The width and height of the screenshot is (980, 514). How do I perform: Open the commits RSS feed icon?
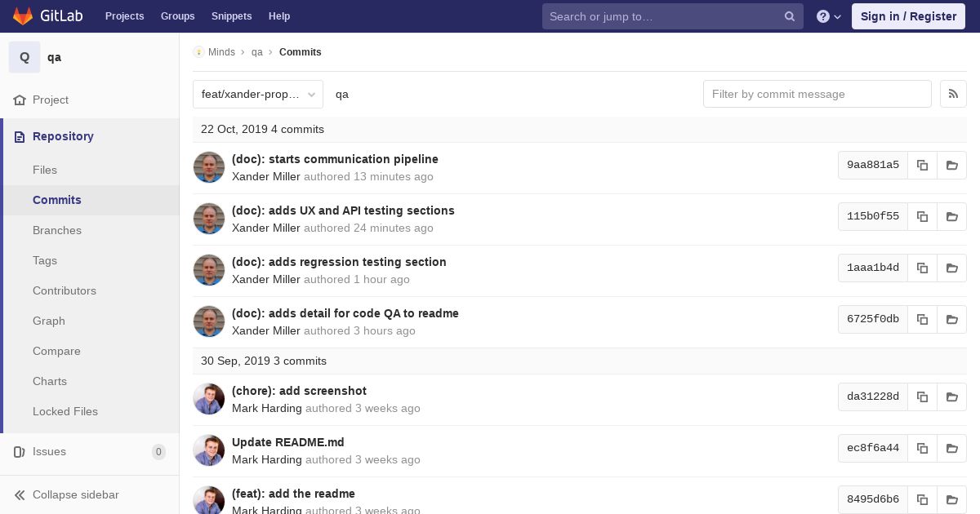[953, 94]
